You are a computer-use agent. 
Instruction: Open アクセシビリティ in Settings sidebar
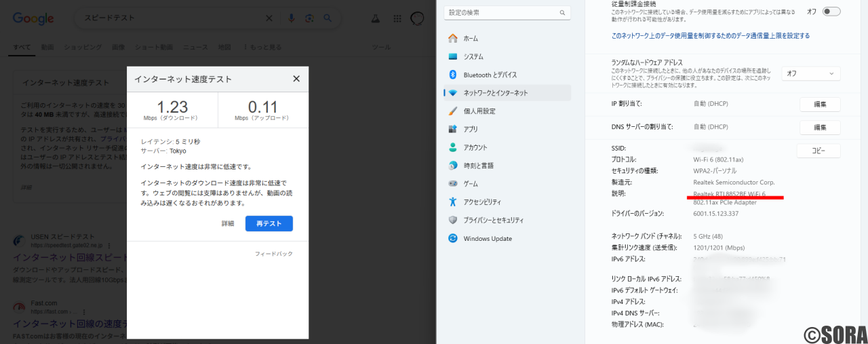tap(507, 202)
